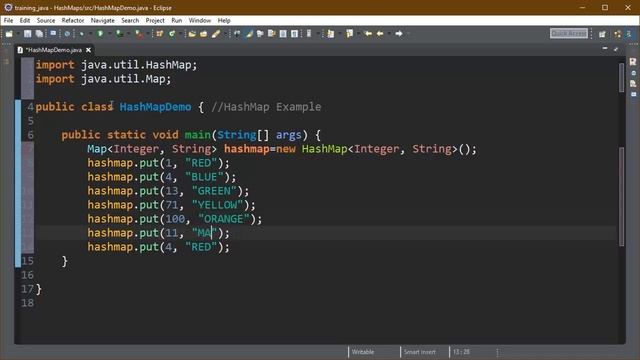Close the HashMapDemo.java tab
The width and height of the screenshot is (640, 360).
coord(88,50)
